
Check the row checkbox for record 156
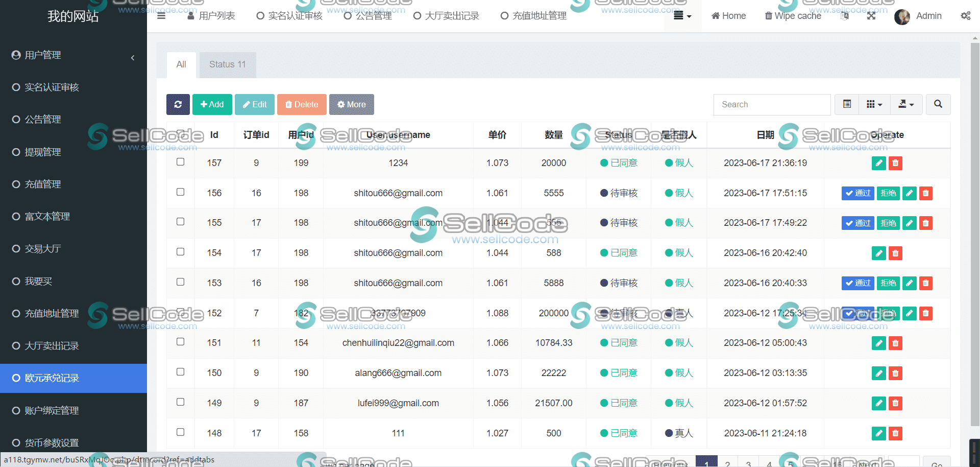tap(180, 192)
